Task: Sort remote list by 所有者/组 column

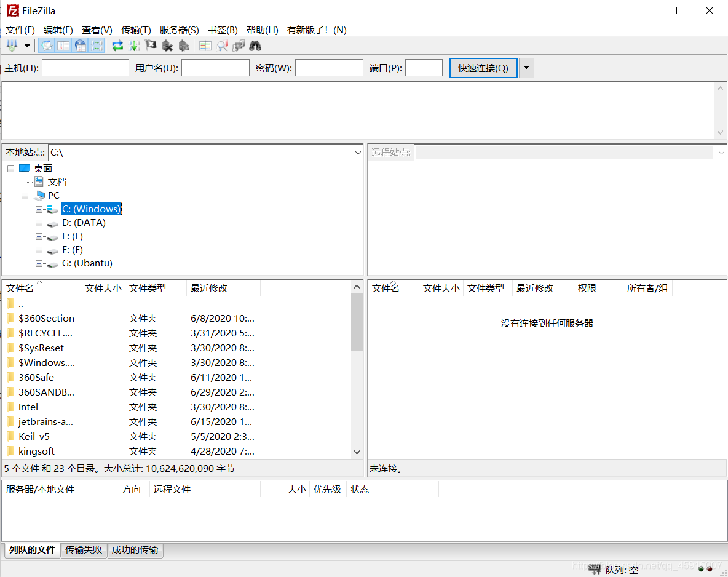Action: pos(647,288)
